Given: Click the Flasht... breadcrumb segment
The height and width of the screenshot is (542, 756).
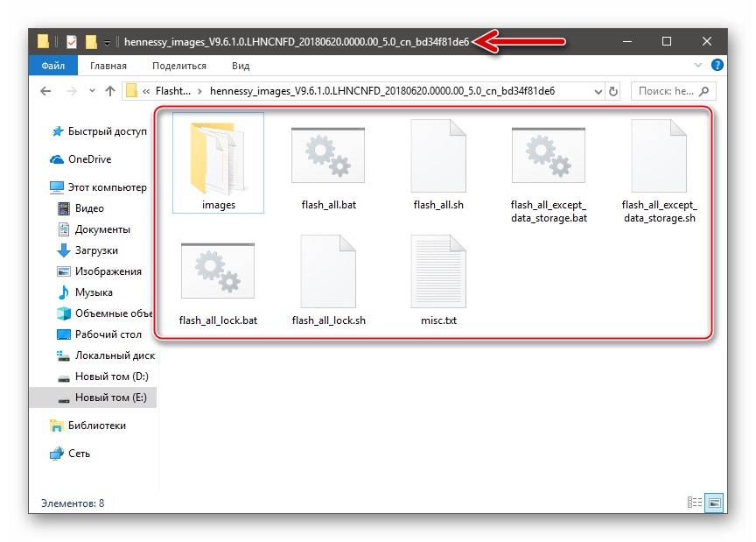Looking at the screenshot, I should (x=173, y=91).
